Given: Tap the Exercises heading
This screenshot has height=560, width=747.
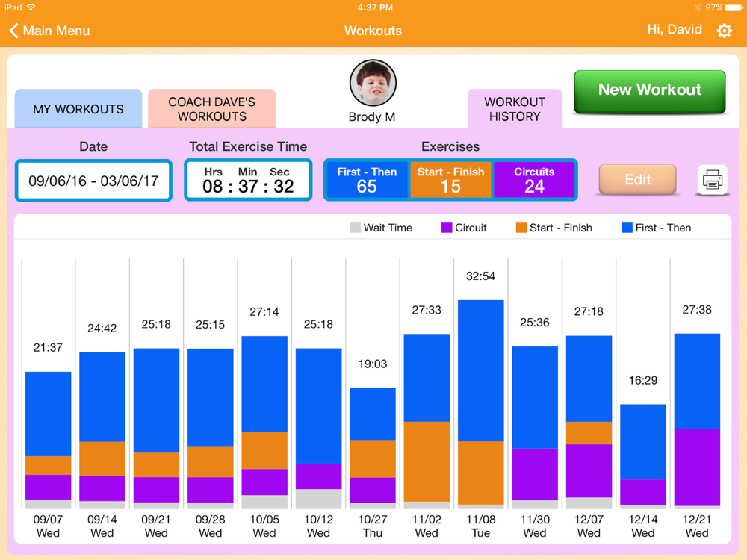Looking at the screenshot, I should coord(450,146).
